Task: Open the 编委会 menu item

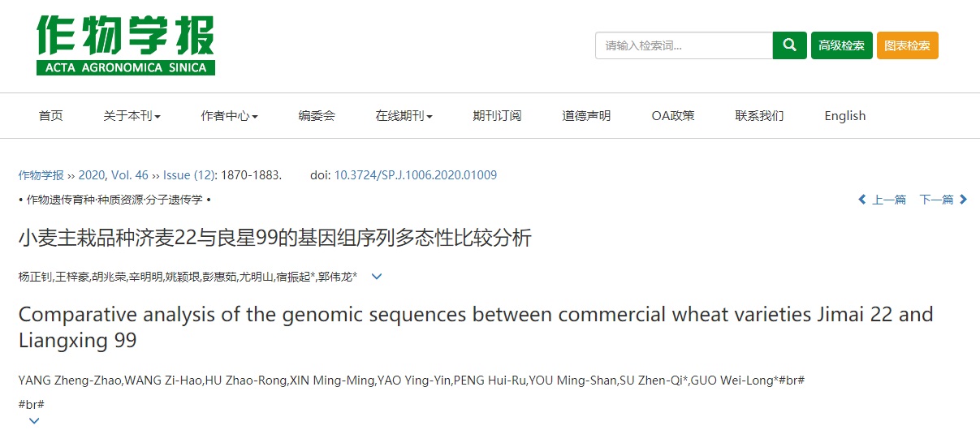Action: click(x=317, y=116)
